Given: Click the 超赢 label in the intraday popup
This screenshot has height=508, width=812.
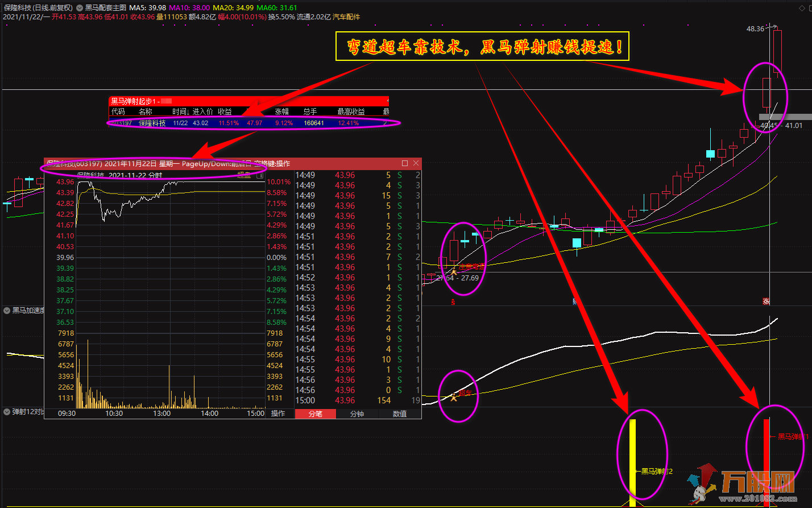Looking at the screenshot, I should pos(244,176).
